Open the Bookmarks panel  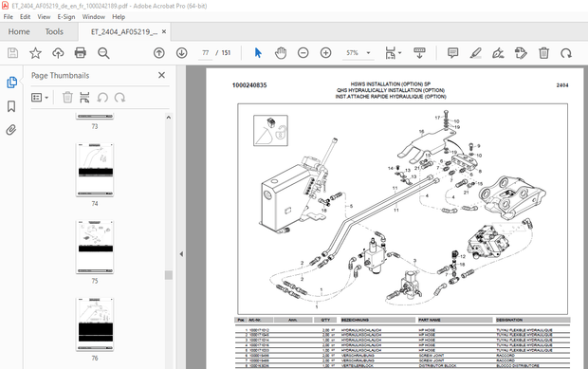pyautogui.click(x=11, y=106)
